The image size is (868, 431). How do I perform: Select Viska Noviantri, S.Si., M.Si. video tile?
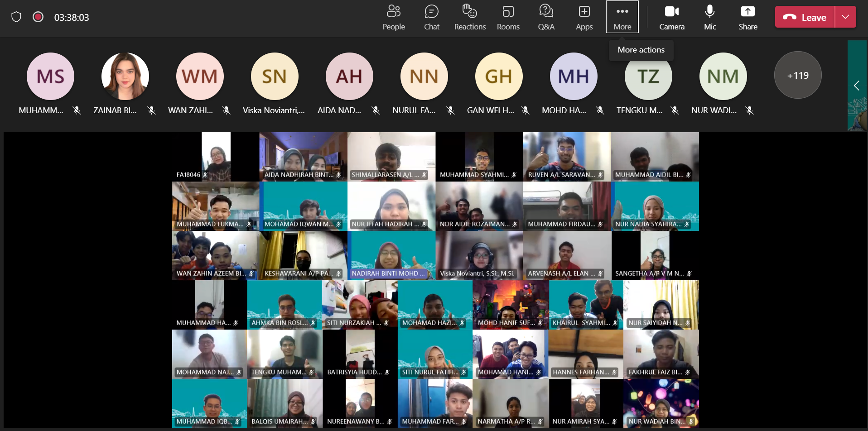pyautogui.click(x=479, y=255)
